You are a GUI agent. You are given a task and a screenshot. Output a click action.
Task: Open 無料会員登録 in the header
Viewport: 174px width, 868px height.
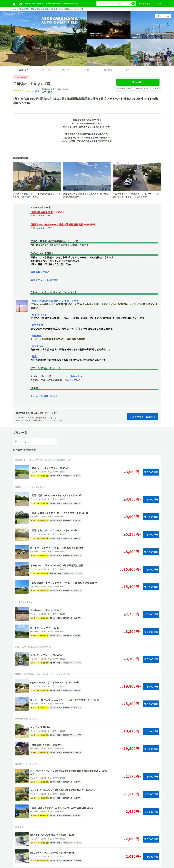[144, 4]
